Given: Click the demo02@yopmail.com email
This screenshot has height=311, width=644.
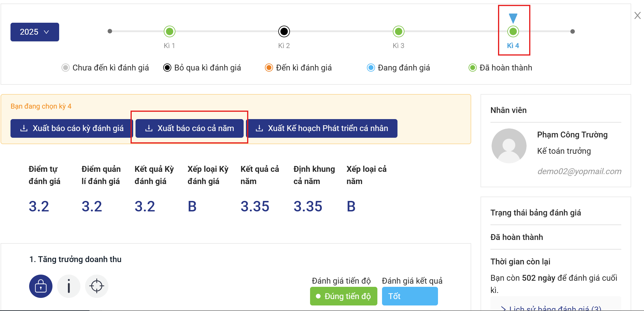Looking at the screenshot, I should point(579,171).
